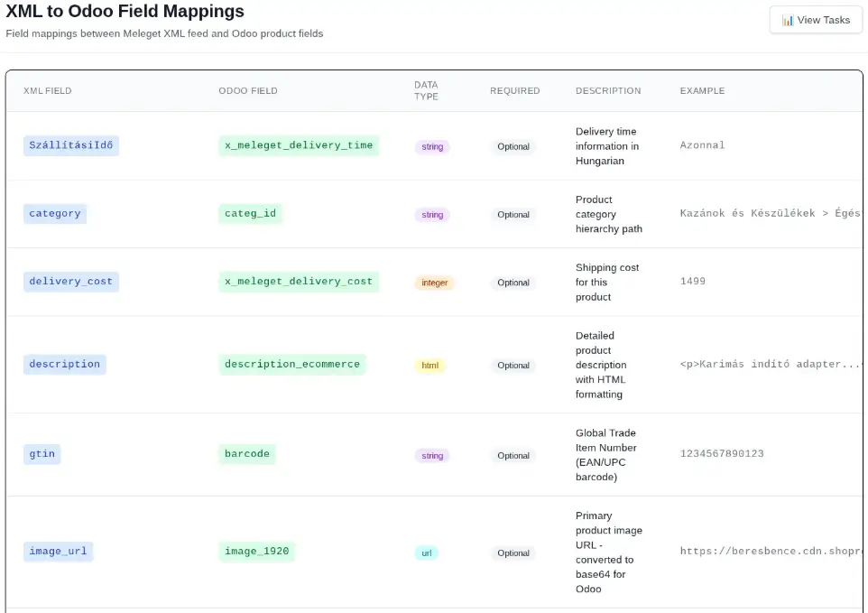The image size is (868, 613).
Task: Select the category XML field tag
Action: click(x=55, y=213)
